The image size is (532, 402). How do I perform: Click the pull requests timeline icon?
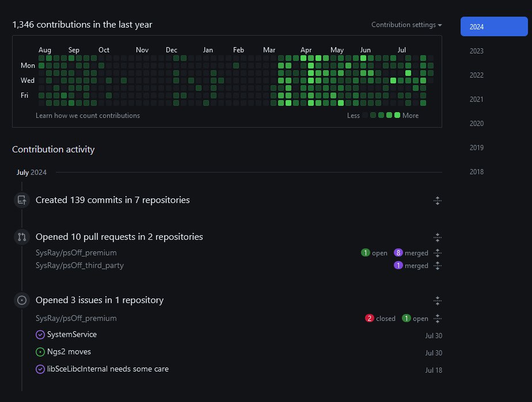click(22, 237)
